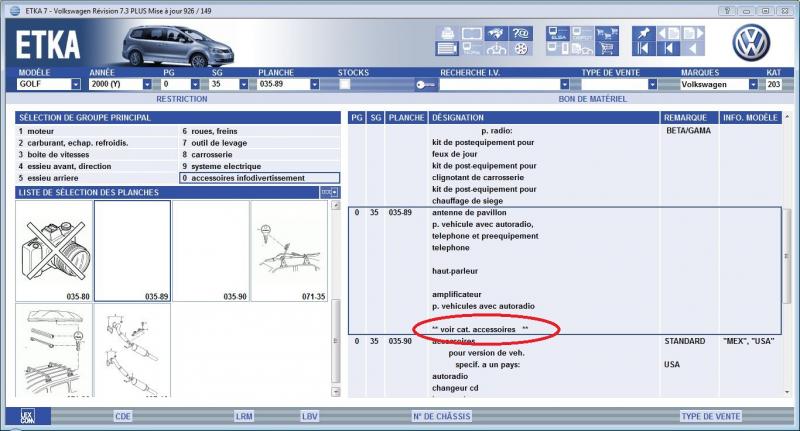Image resolution: width=800 pixels, height=431 pixels.
Task: Open the PLANCHE dropdown showing 035-89
Action: click(315, 84)
